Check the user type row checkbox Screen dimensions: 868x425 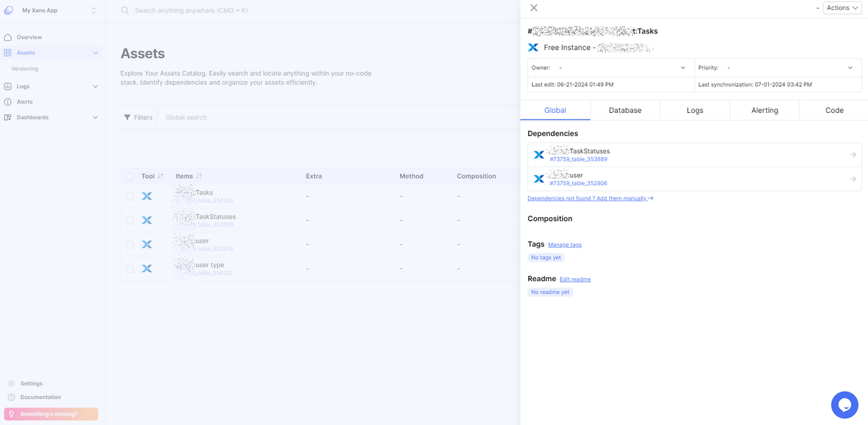pos(129,269)
